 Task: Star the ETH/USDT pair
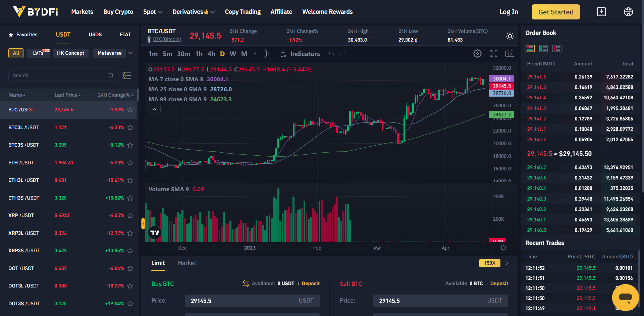[x=130, y=163]
